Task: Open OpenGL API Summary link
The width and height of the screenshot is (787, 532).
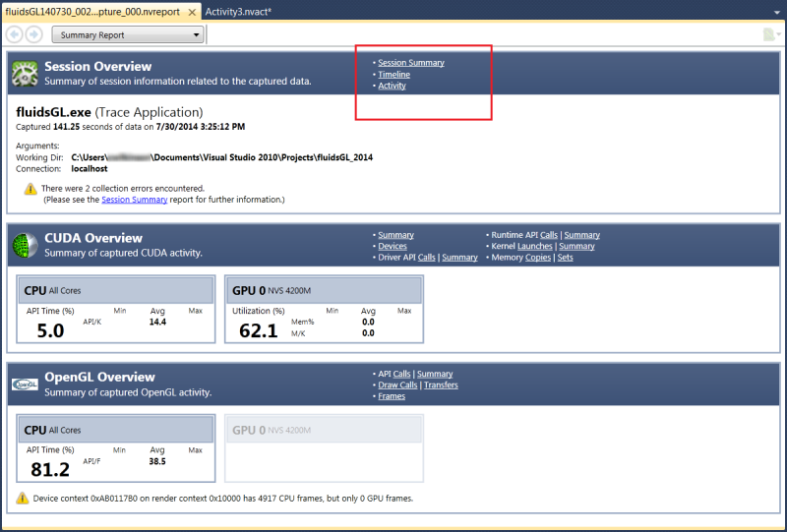Action: coord(435,374)
